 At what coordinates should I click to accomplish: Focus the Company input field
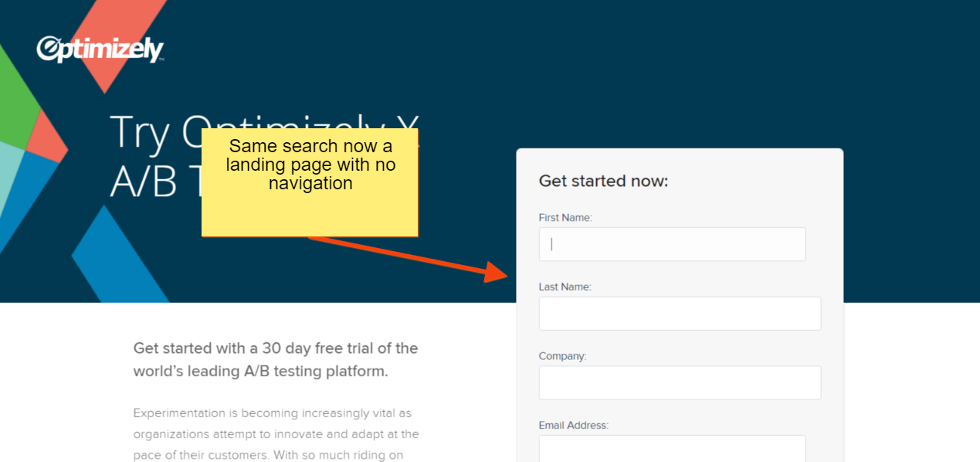tap(680, 382)
